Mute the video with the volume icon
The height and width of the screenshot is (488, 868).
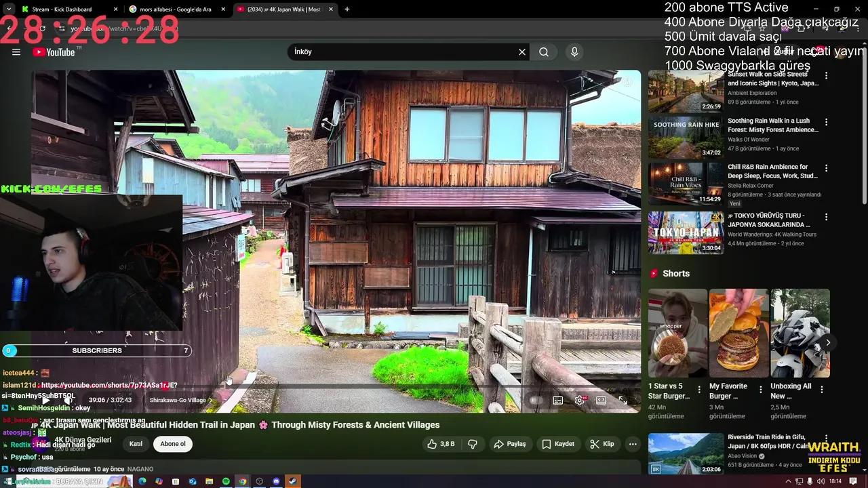click(x=68, y=401)
